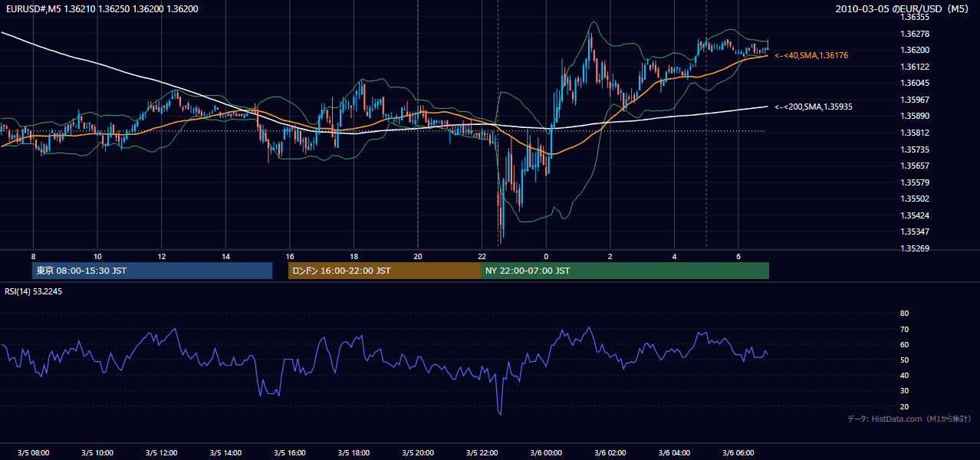
Task: Click the 3/5 08:00 bottom time label
Action: pyautogui.click(x=33, y=452)
